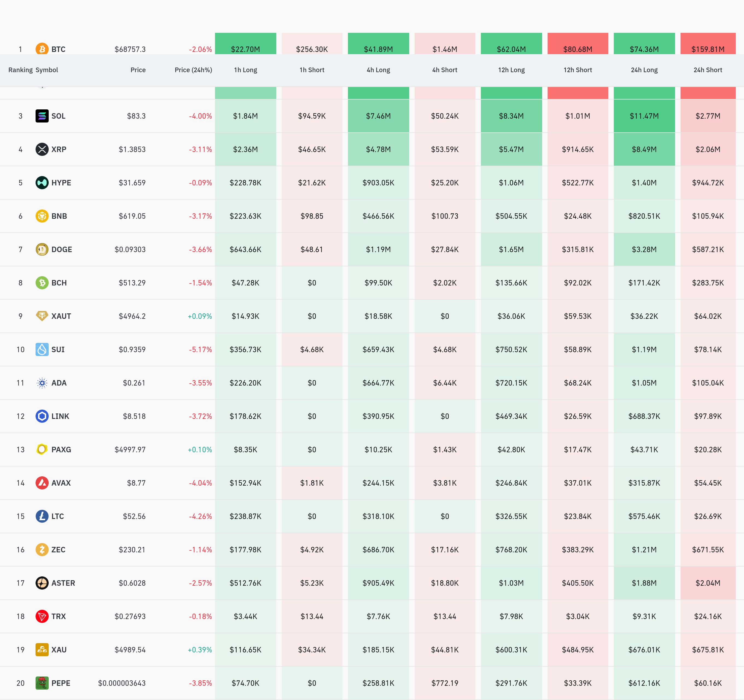Click the BNB coin icon

point(42,216)
